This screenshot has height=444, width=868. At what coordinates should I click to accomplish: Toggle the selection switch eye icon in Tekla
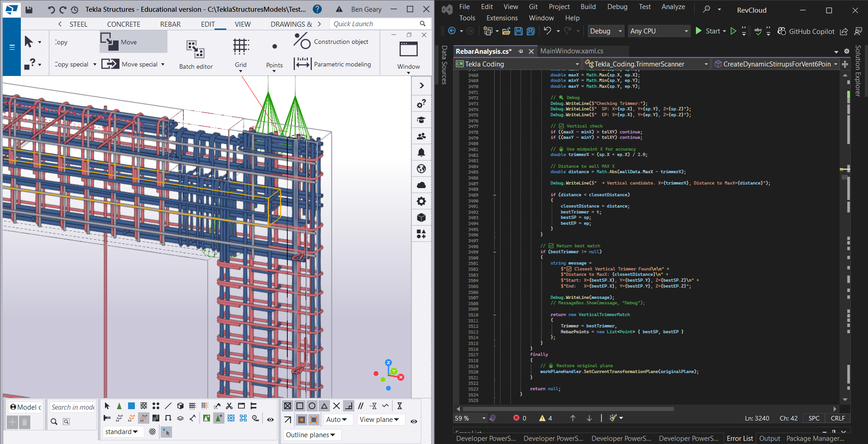tap(270, 420)
